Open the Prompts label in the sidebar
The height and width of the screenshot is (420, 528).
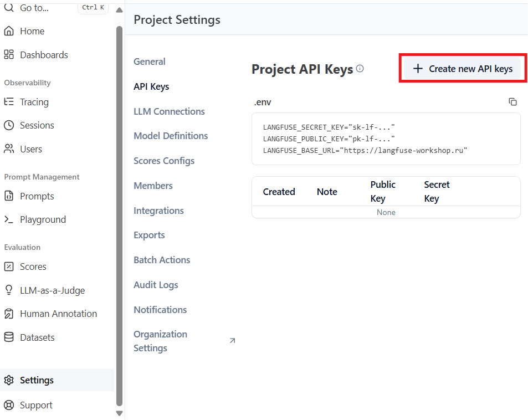tap(37, 196)
